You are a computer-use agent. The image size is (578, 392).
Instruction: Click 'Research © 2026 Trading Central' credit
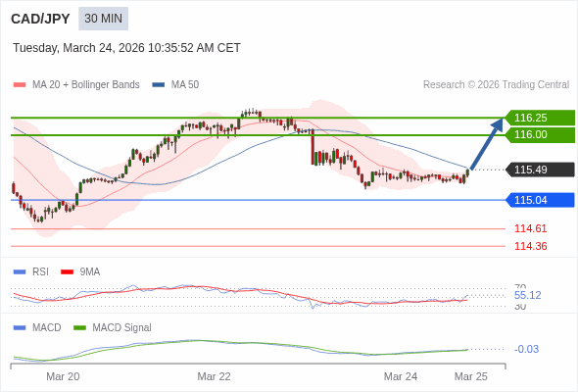click(496, 85)
